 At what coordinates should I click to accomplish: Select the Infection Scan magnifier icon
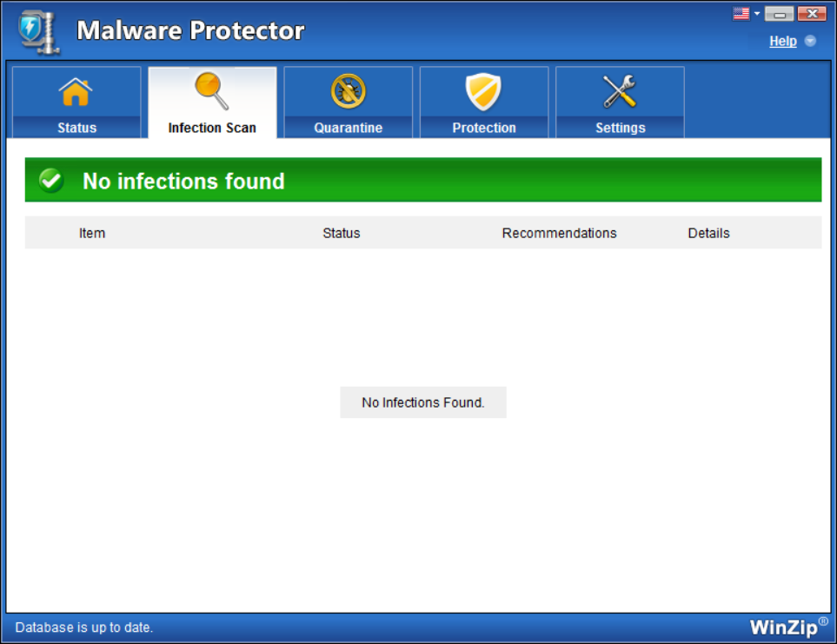coord(211,91)
